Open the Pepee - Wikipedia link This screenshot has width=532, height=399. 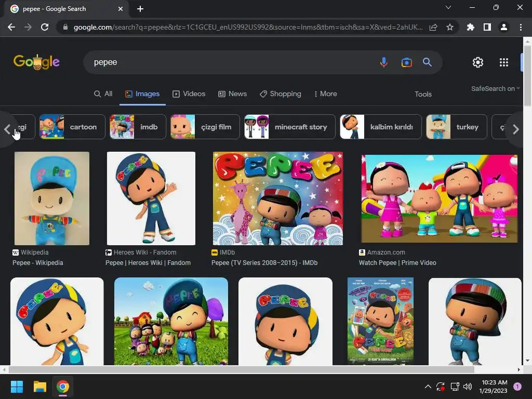[37, 262]
